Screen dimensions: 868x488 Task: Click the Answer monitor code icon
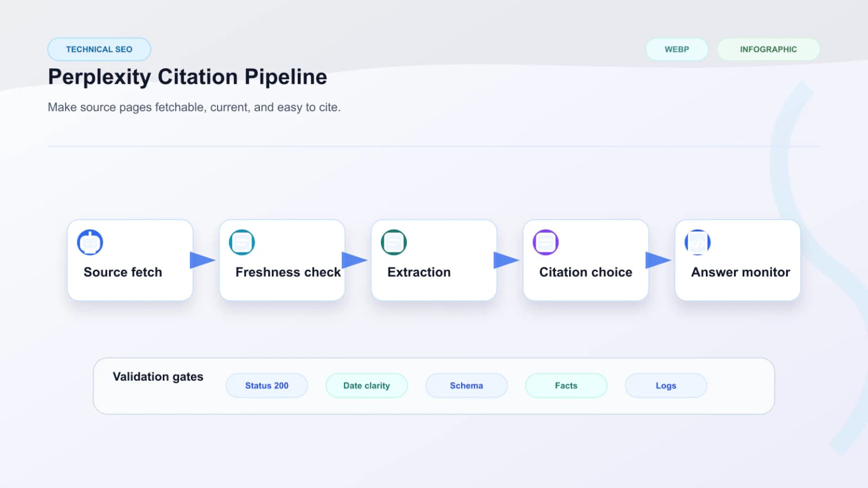tap(698, 242)
